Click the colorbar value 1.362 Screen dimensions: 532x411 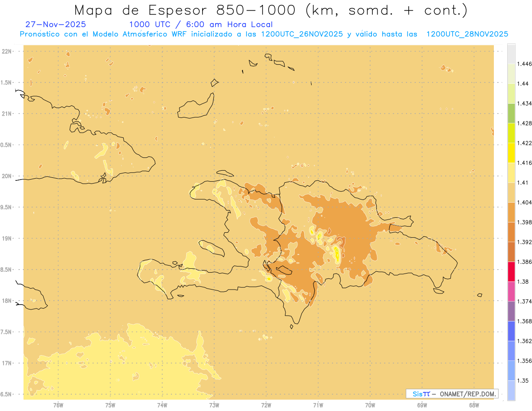pos(524,341)
